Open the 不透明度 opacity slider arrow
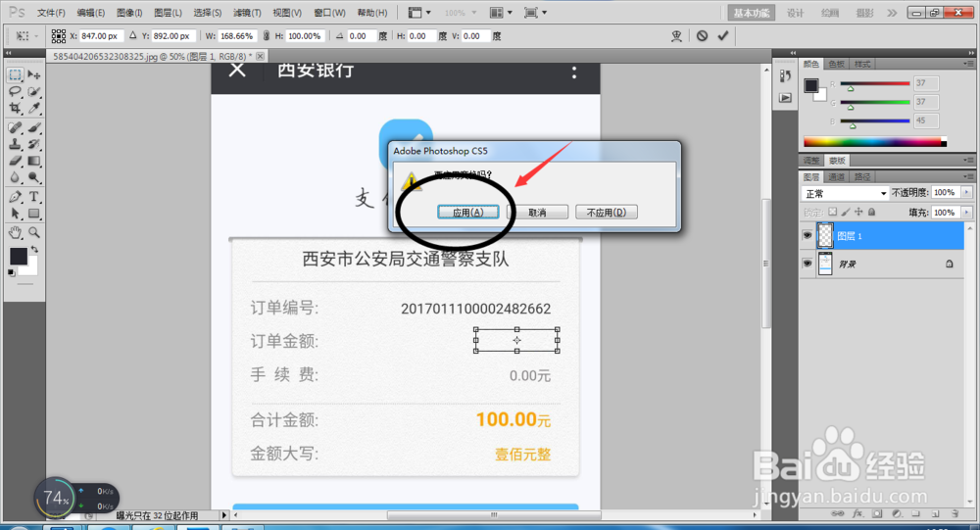980x530 pixels. 967,192
